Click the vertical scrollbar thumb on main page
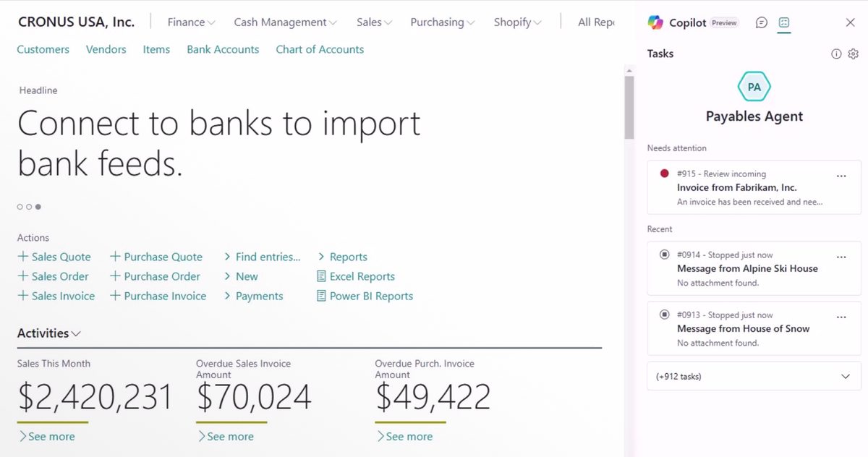The width and height of the screenshot is (868, 457). pyautogui.click(x=629, y=107)
